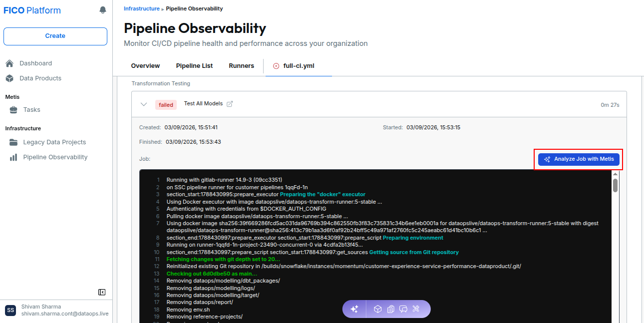Click the FICO Platform logo
Viewport: 644px width, 323px height.
(32, 10)
